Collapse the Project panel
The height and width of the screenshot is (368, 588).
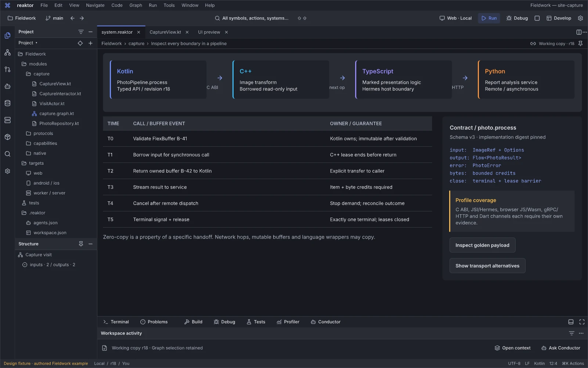90,32
